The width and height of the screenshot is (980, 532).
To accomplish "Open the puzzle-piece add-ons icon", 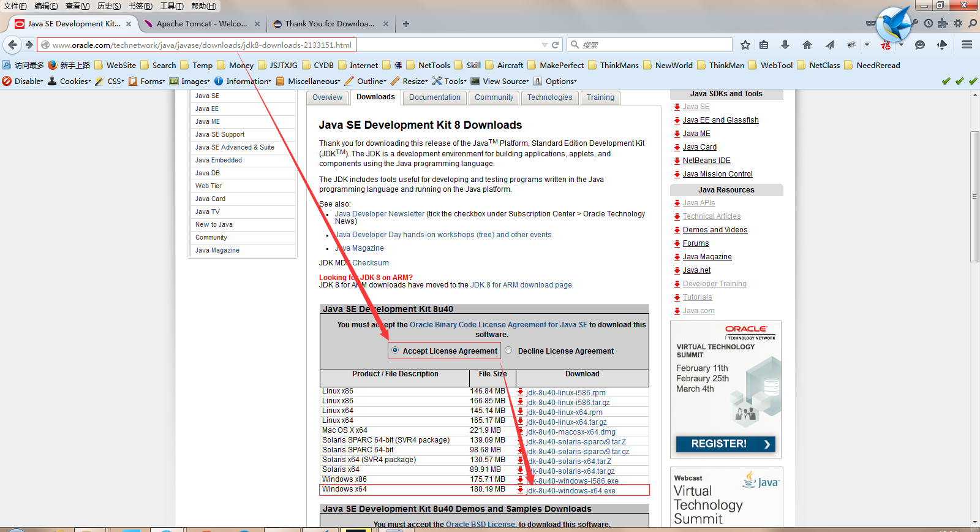I will (x=943, y=23).
